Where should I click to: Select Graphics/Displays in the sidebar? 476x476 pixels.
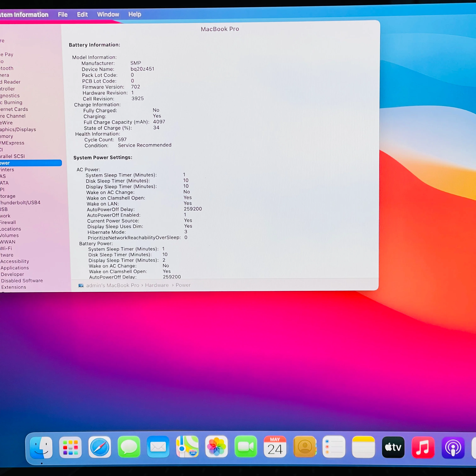[18, 129]
